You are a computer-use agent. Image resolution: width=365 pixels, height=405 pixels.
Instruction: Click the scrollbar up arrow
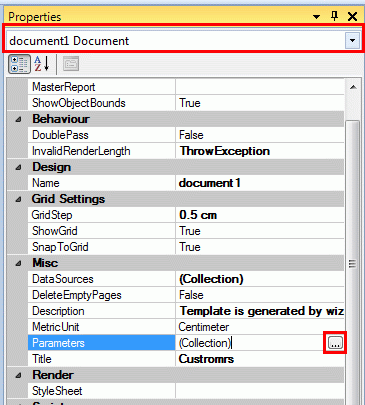tap(353, 87)
